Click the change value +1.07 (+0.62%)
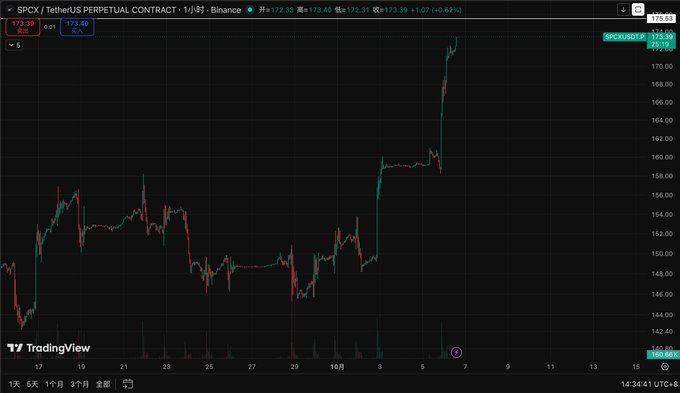Image resolution: width=680 pixels, height=393 pixels. click(436, 10)
